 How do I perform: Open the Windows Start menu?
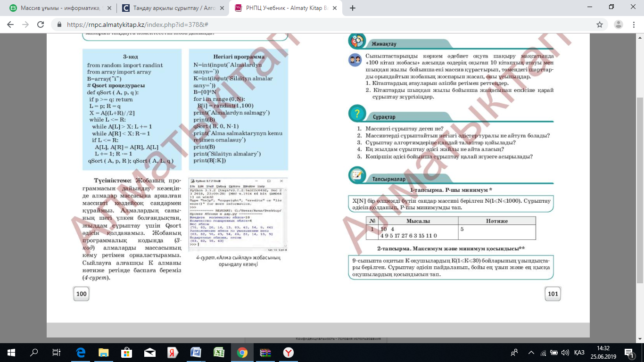(11, 352)
